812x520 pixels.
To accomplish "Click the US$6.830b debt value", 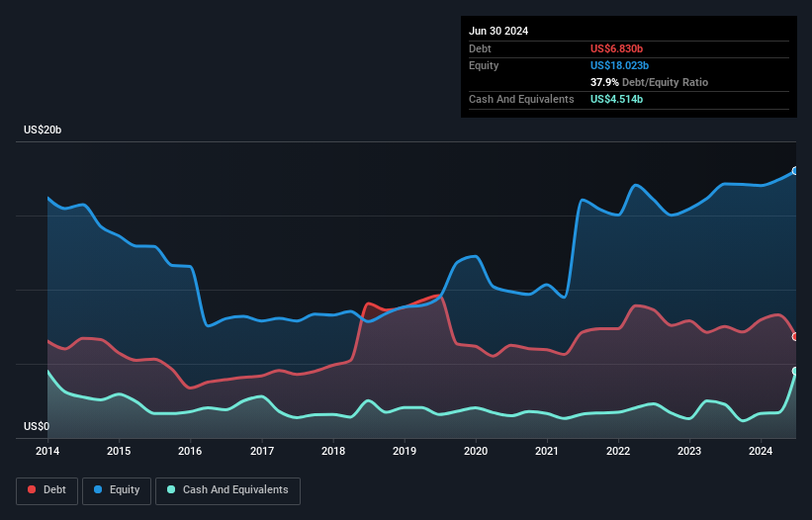I will [x=616, y=48].
